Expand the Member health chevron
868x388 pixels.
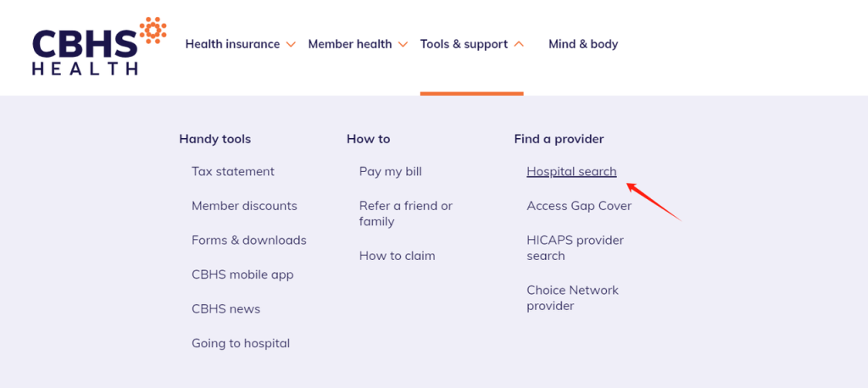[403, 44]
